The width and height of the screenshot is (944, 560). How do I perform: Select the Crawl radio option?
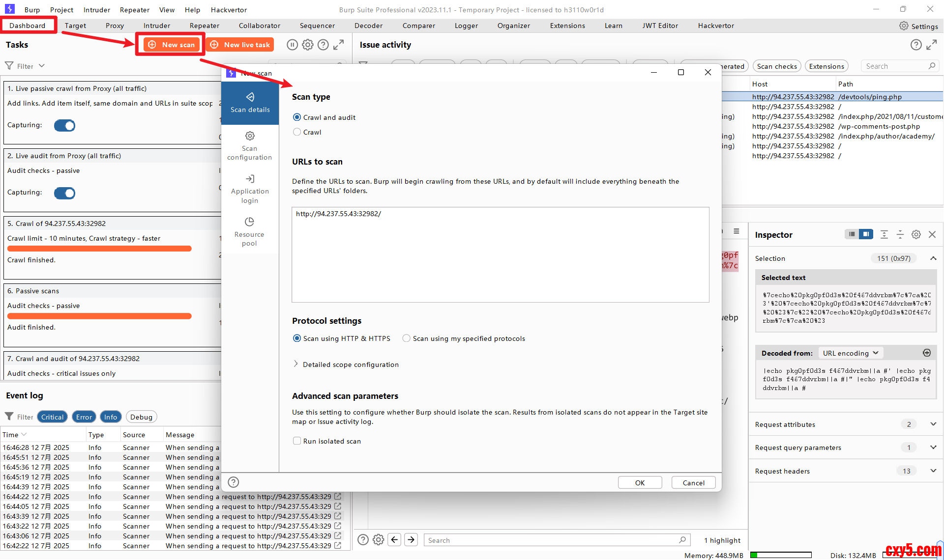pos(297,132)
